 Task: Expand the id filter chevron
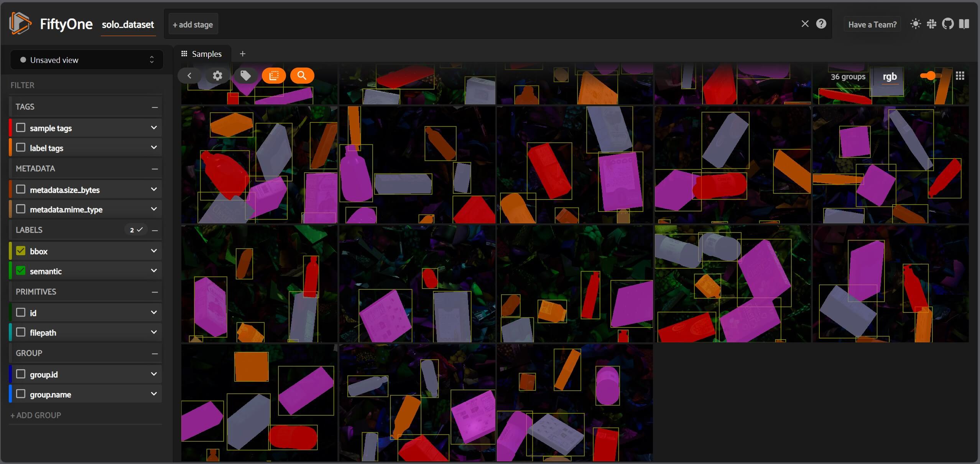pos(154,312)
